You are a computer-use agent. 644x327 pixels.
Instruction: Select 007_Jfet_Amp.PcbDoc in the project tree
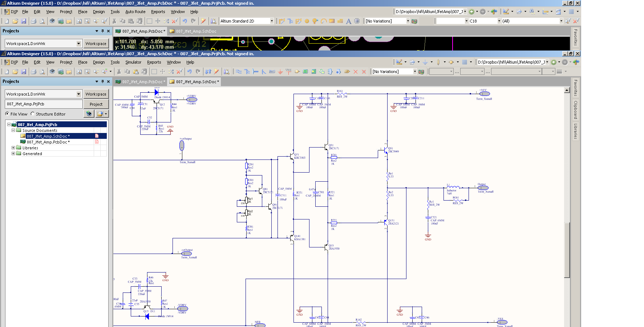click(48, 142)
